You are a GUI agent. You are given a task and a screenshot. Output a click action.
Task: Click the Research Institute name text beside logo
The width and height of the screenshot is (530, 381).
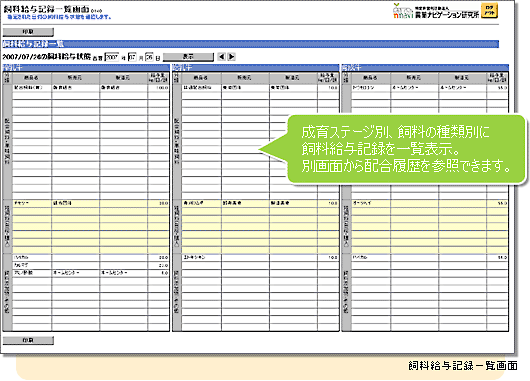click(x=447, y=14)
